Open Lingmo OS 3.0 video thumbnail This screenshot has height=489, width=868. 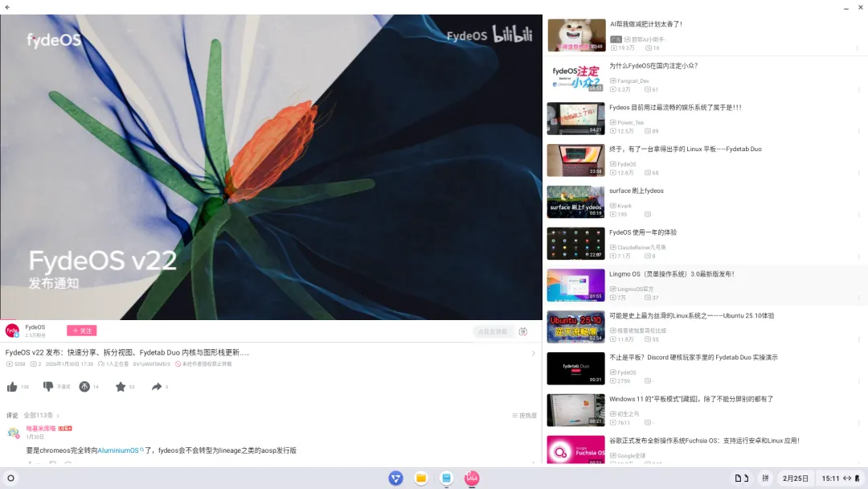pyautogui.click(x=576, y=286)
